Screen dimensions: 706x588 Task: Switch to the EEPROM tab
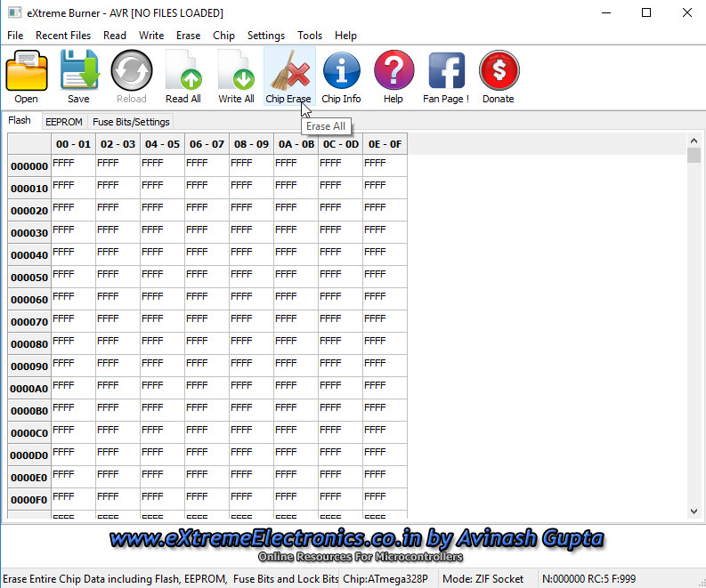(x=64, y=122)
